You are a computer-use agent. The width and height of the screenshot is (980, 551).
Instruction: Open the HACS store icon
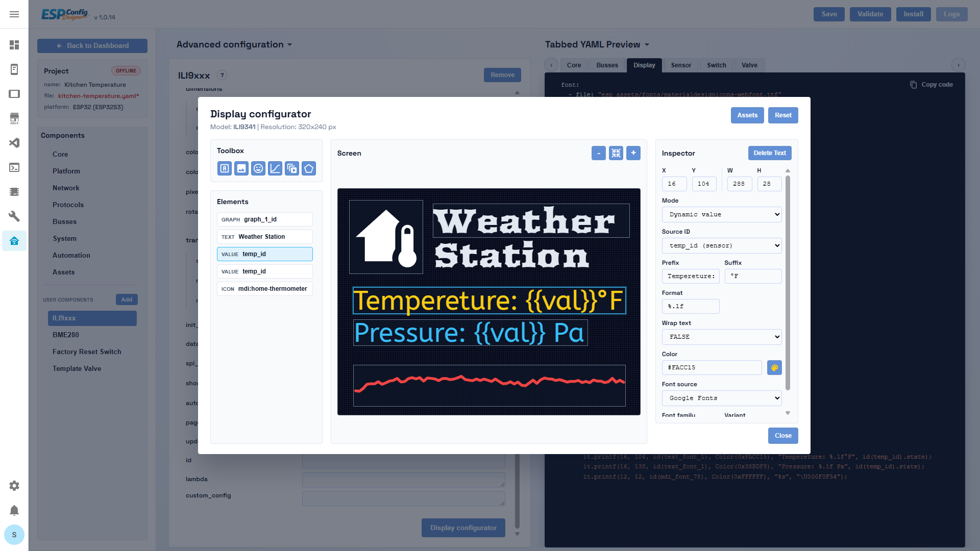pyautogui.click(x=14, y=118)
